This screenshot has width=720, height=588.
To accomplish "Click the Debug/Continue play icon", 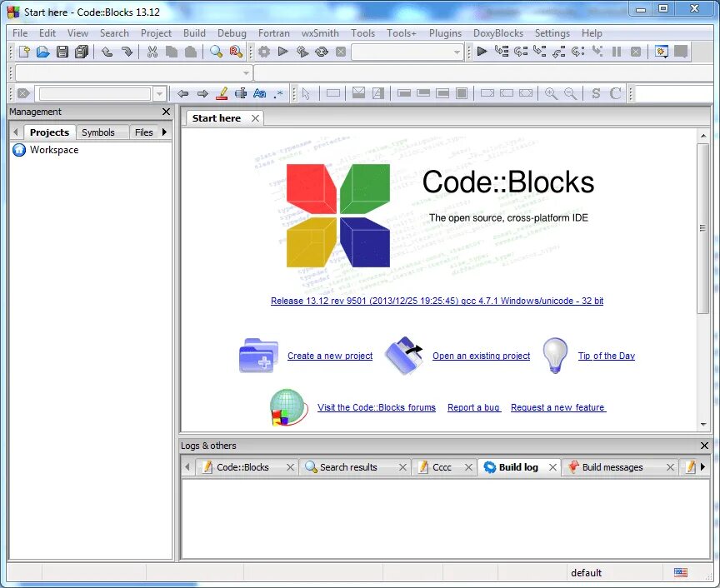I will point(482,52).
